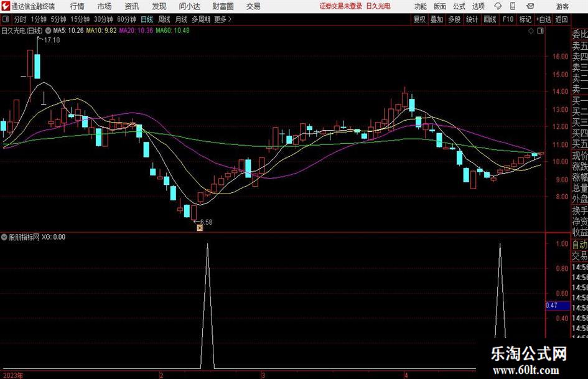Click the 通达信 app logo icon

pos(5,6)
